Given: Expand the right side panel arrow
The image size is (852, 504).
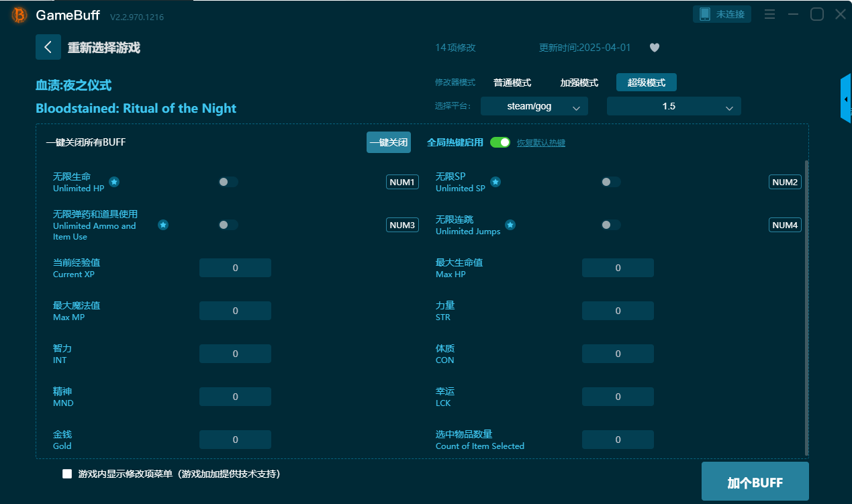Looking at the screenshot, I should tap(846, 99).
